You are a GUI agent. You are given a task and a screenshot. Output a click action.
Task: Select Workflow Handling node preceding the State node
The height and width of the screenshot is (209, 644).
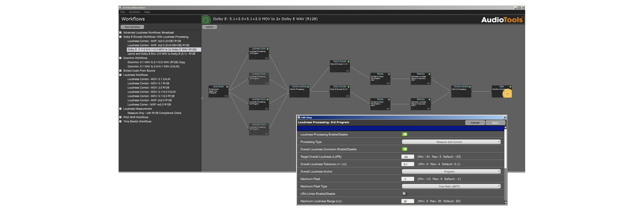461,91
